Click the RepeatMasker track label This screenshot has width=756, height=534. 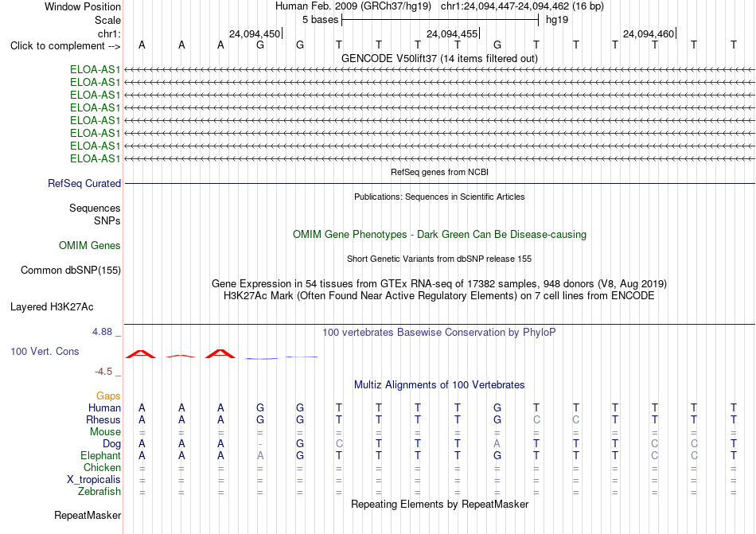pyautogui.click(x=88, y=516)
